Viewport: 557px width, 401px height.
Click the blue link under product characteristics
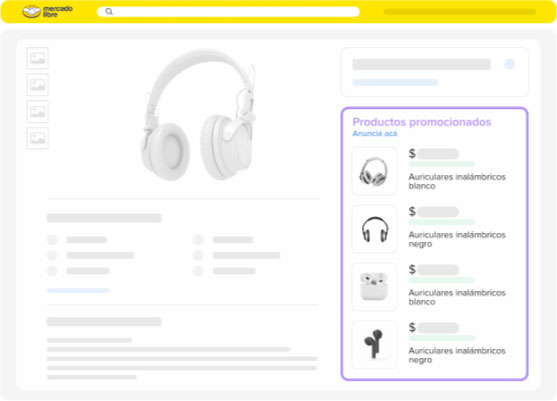(x=78, y=290)
